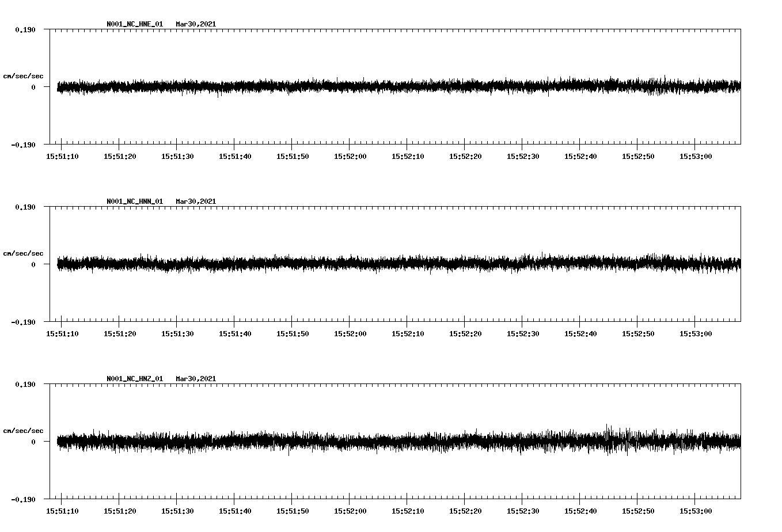Select the N001_NC_HNZ_01 channel label
Viewport: 782px width, 532px height.
(x=134, y=378)
